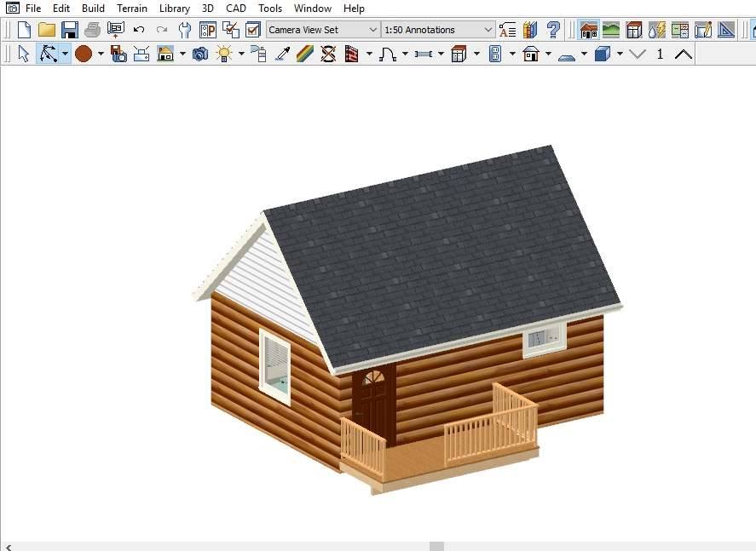Open the Build menu
The image size is (756, 551).
(x=93, y=9)
